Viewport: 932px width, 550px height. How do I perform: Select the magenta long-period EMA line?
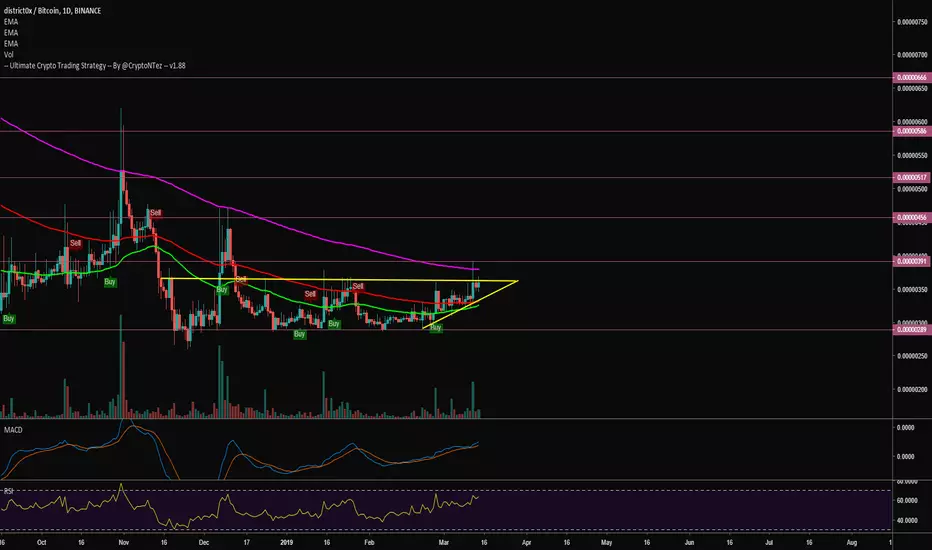(238, 209)
